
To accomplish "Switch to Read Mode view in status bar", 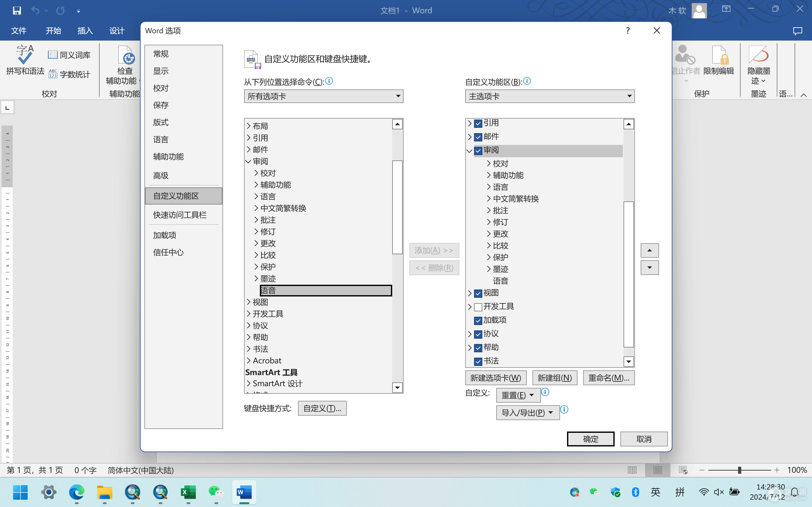I will pyautogui.click(x=632, y=470).
